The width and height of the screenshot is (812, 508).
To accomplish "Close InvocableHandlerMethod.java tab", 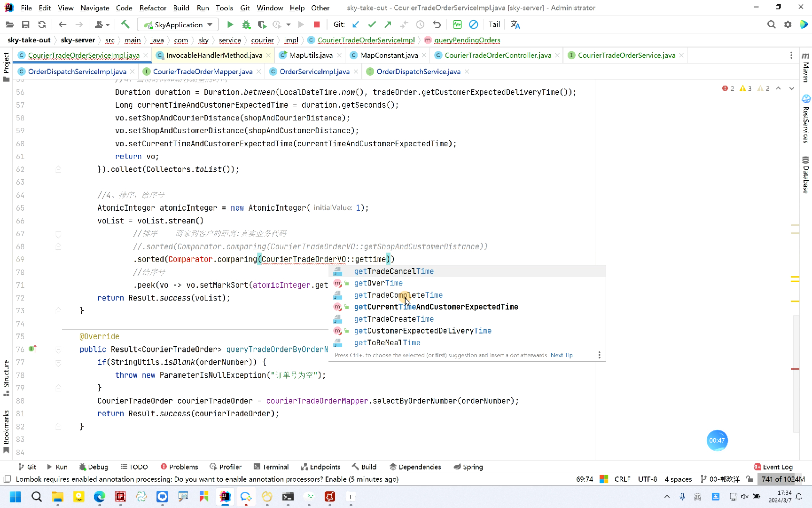I will 268,56.
